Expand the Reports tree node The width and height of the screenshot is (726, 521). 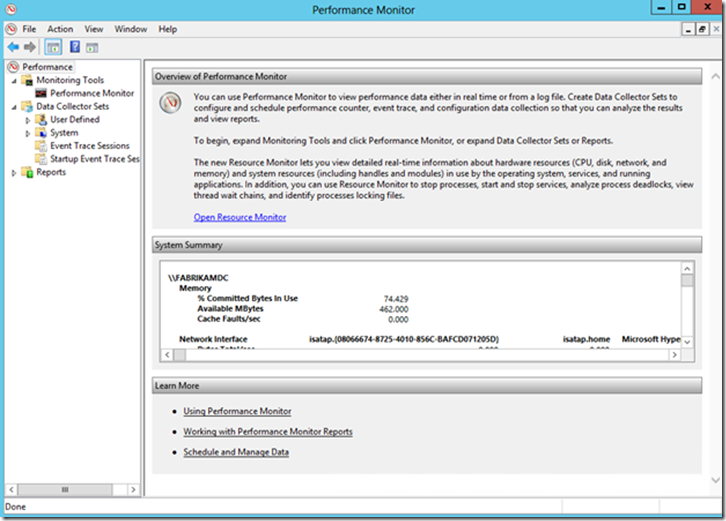coord(14,173)
